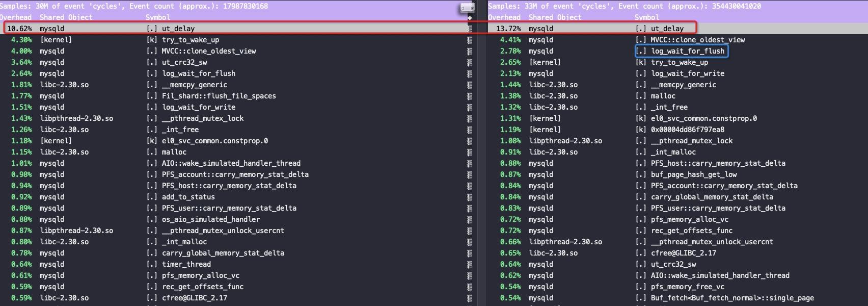Select the pfs_memory_free_vc symbol
The width and height of the screenshot is (868, 306).
click(x=688, y=287)
